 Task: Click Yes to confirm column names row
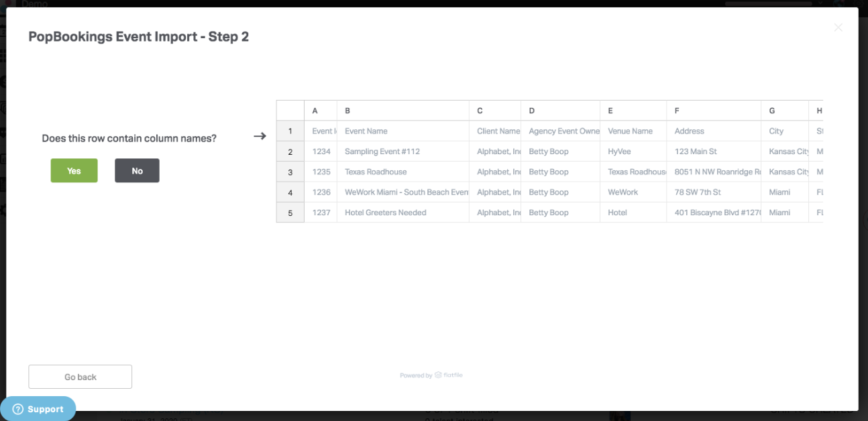[74, 171]
